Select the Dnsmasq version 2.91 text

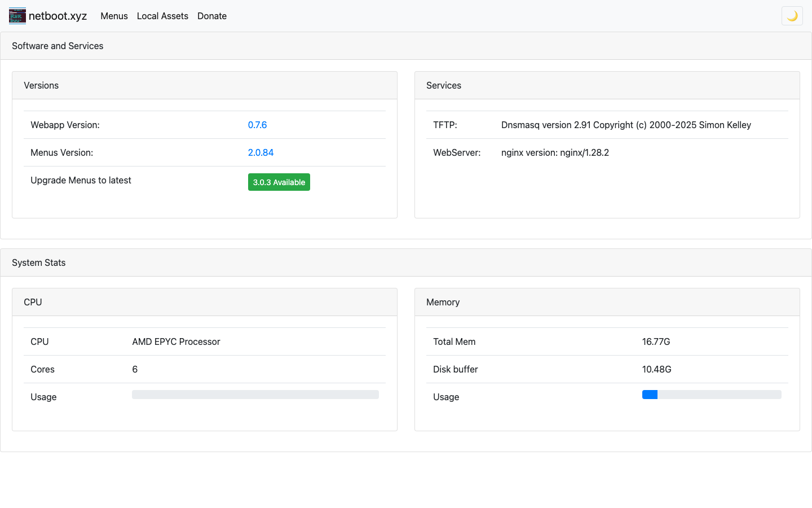626,125
